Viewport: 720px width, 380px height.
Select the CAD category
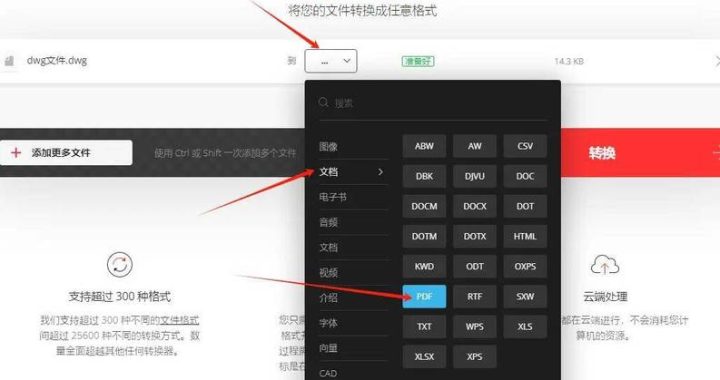pyautogui.click(x=328, y=374)
